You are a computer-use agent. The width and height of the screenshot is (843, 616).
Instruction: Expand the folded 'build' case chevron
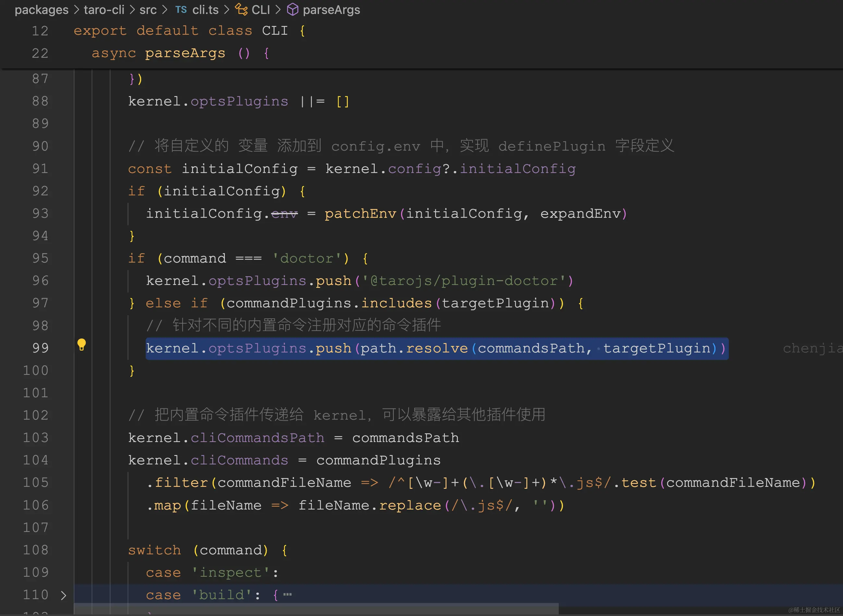coord(63,595)
